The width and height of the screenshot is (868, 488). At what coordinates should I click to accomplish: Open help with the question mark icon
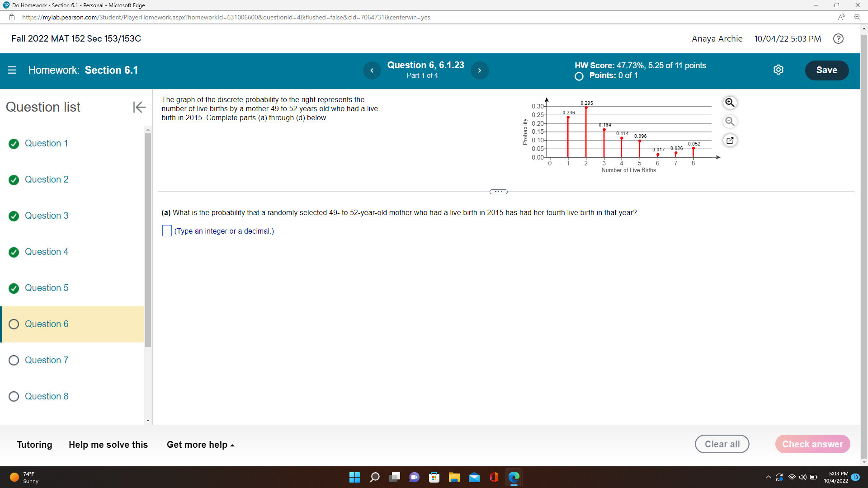click(x=838, y=38)
